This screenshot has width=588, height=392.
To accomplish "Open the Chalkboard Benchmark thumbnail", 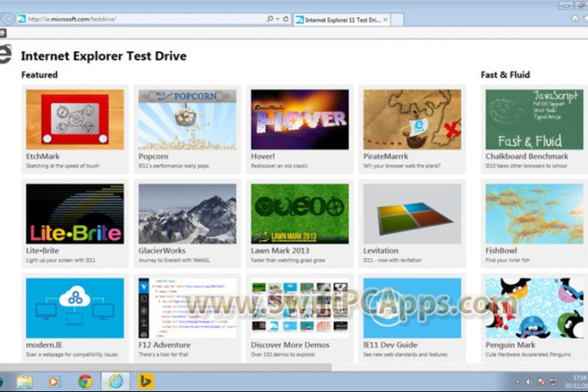I will click(534, 119).
